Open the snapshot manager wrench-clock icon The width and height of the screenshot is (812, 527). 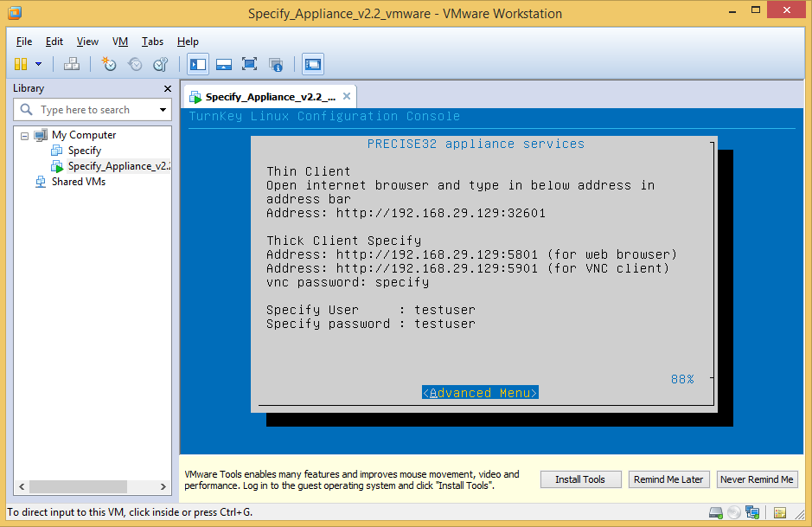click(161, 64)
